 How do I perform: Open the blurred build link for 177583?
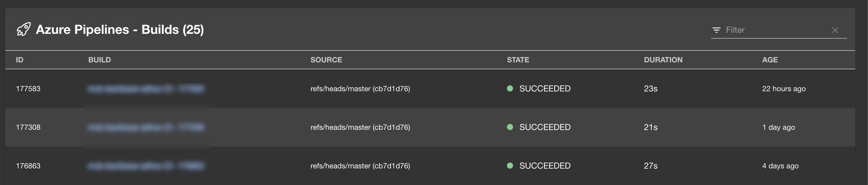coord(146,89)
